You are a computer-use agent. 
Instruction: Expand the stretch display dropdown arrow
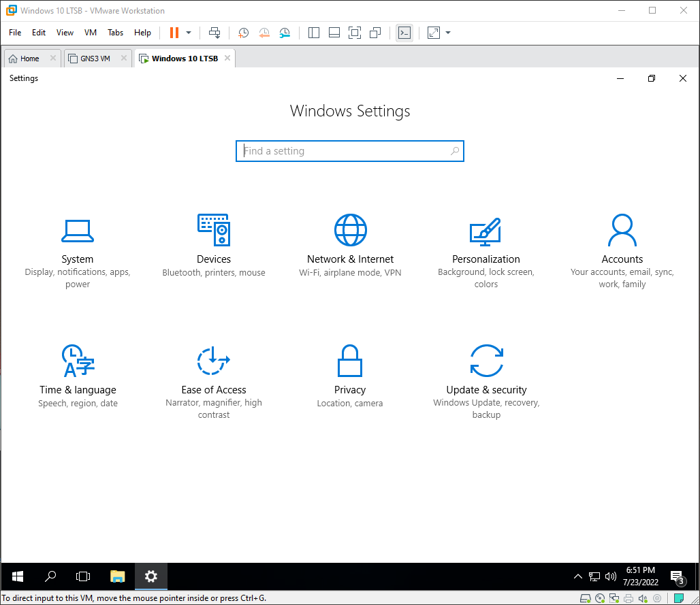pyautogui.click(x=448, y=33)
